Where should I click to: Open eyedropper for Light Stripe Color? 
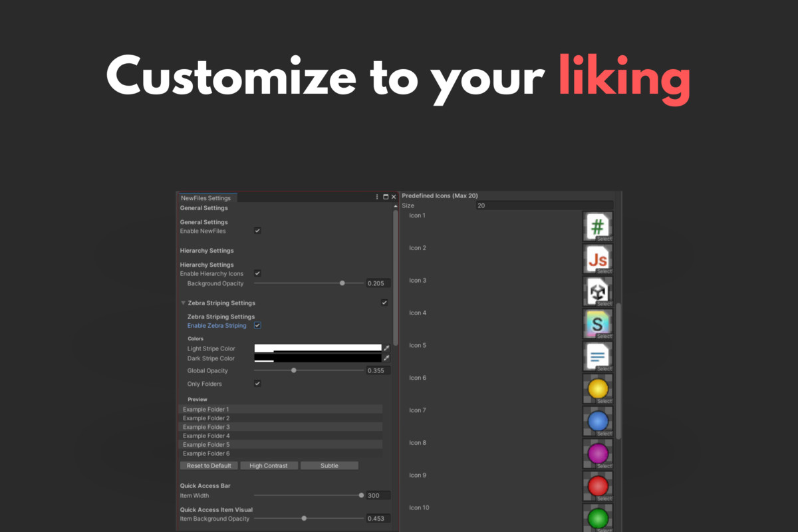coord(386,348)
